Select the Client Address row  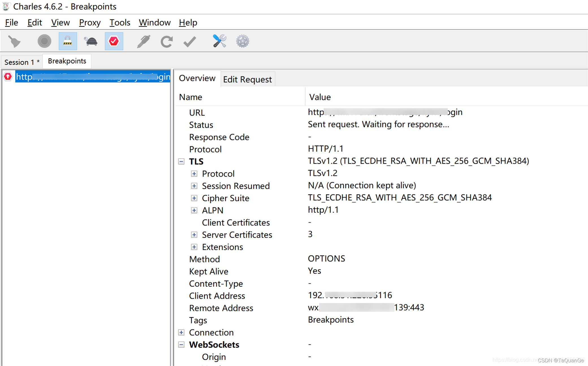click(382, 296)
